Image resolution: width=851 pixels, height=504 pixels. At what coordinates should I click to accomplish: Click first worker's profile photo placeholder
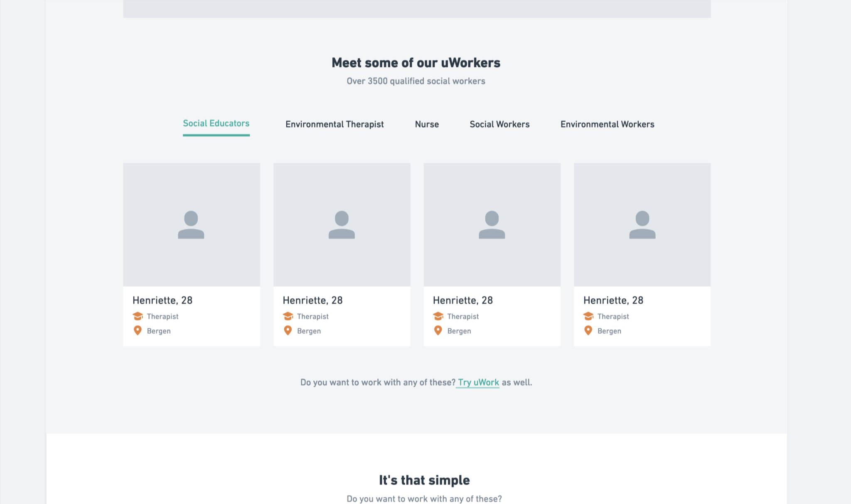192,224
